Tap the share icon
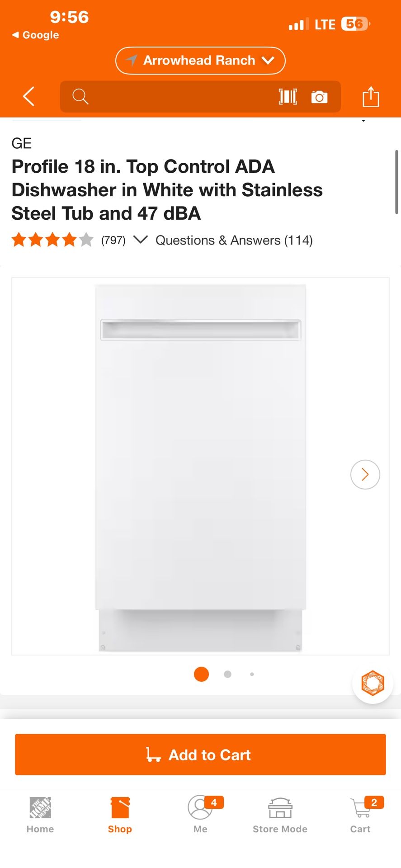Screen dimensions: 401x868 pyautogui.click(x=371, y=96)
